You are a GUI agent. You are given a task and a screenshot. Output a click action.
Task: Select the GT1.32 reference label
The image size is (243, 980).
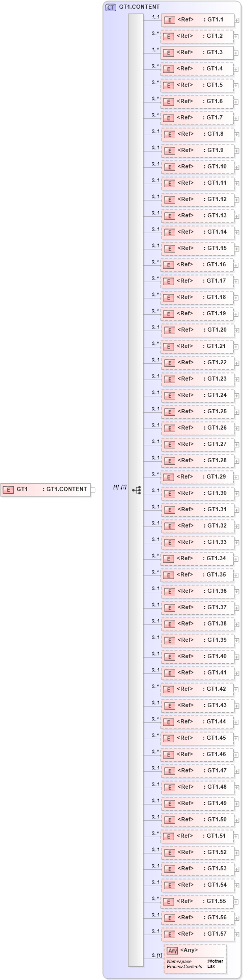click(x=215, y=525)
